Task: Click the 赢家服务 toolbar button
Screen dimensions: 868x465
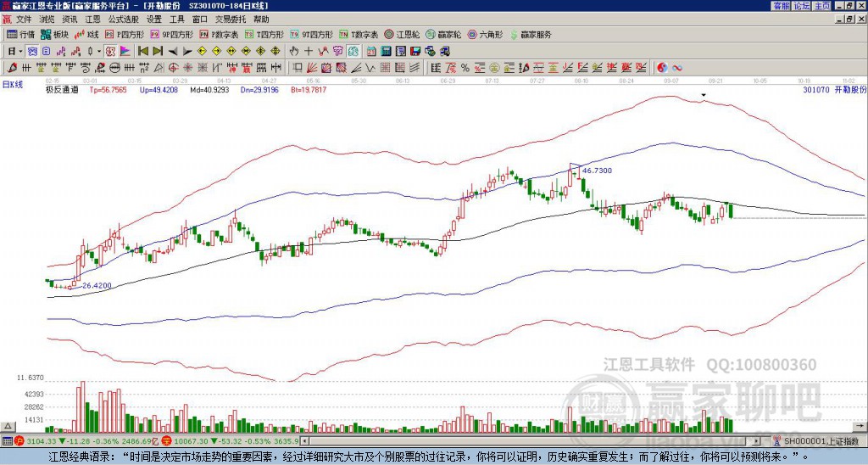Action: tap(531, 34)
